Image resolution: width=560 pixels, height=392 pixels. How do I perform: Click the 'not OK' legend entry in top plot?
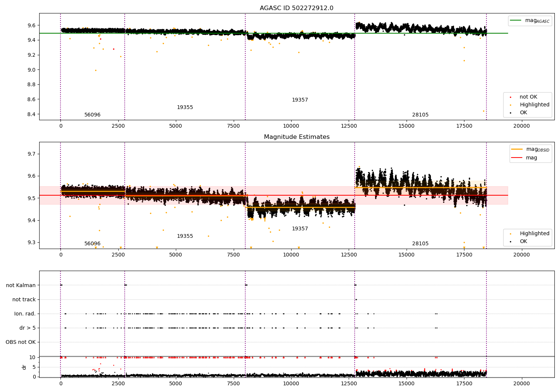528,97
